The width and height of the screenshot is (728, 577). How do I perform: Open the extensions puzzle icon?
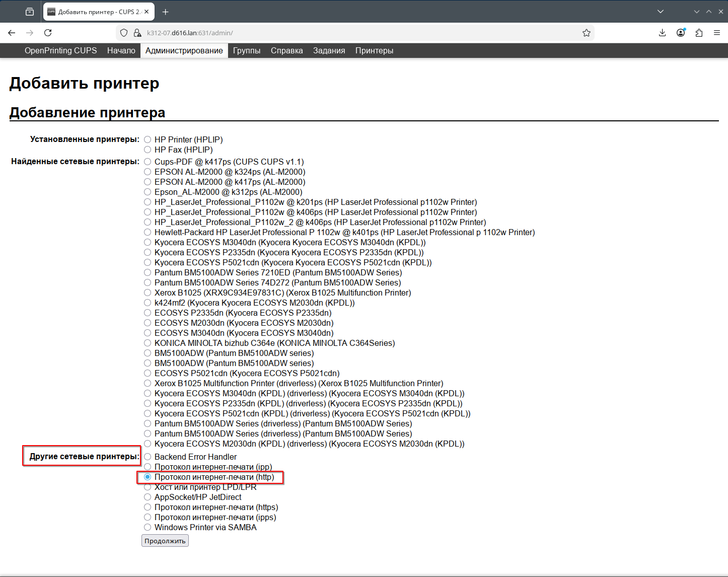[x=699, y=33]
